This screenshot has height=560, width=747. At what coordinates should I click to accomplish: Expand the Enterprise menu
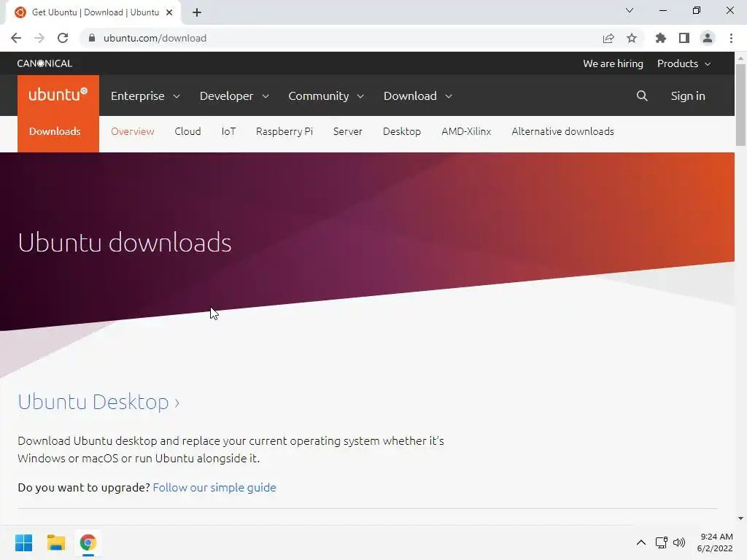pos(145,96)
